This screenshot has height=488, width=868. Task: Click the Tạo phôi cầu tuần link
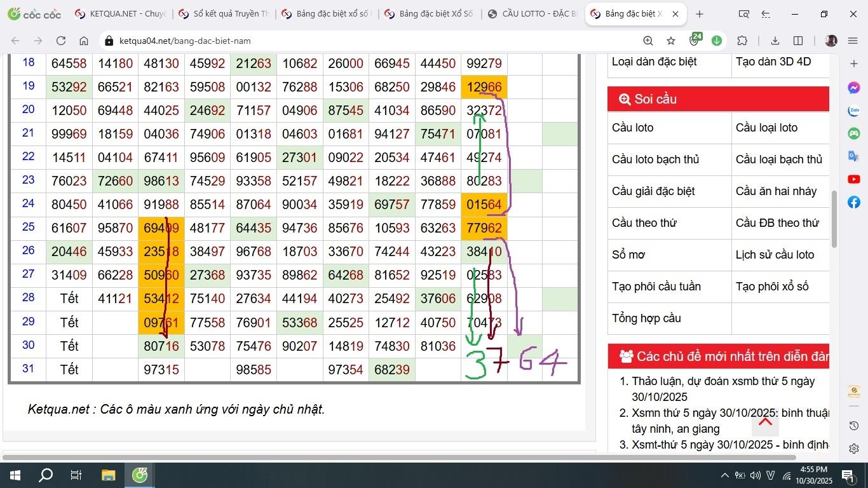point(656,287)
